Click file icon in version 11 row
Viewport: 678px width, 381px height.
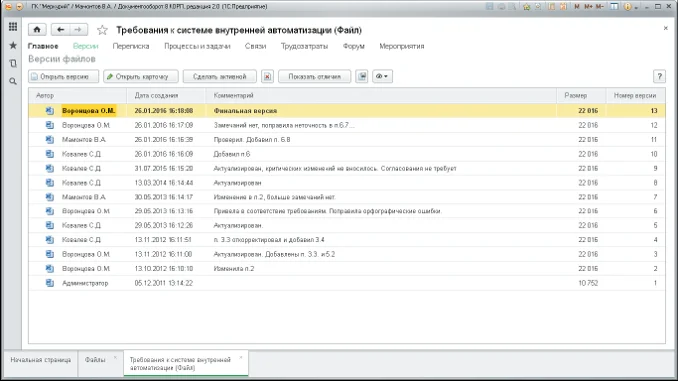[x=50, y=139]
